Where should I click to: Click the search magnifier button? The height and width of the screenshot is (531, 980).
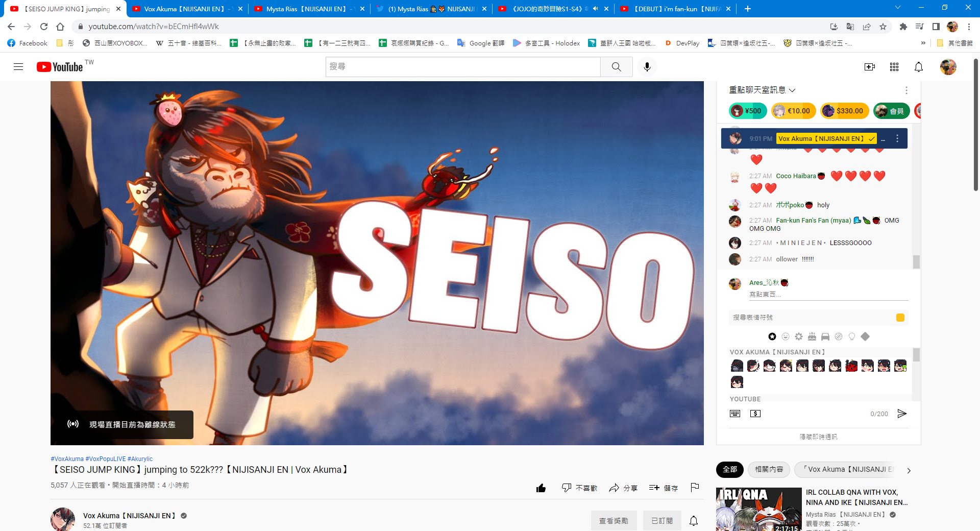(x=616, y=67)
